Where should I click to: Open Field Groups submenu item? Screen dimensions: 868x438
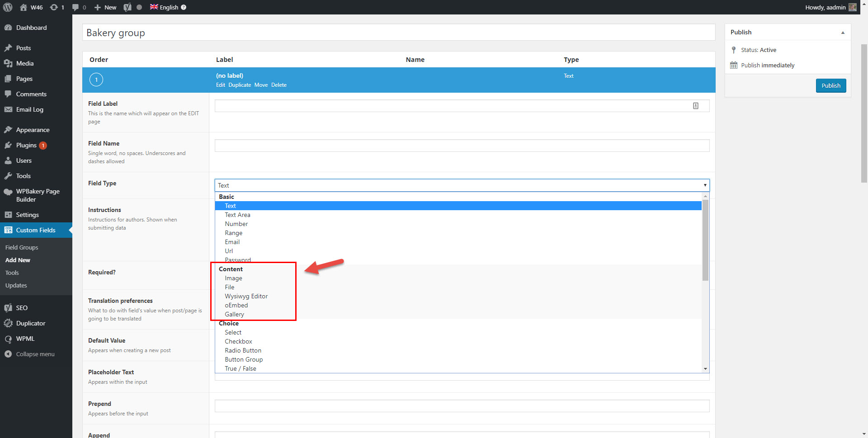click(x=22, y=247)
